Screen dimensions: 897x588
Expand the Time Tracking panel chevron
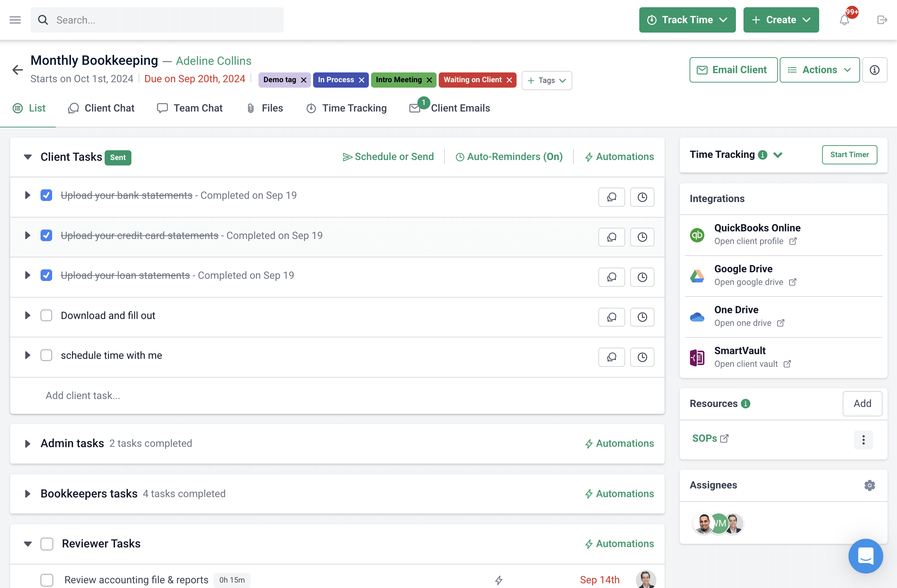click(x=778, y=155)
